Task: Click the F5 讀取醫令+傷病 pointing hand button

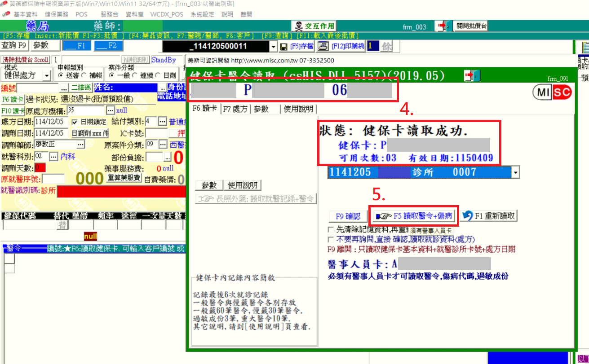Action: pyautogui.click(x=413, y=216)
